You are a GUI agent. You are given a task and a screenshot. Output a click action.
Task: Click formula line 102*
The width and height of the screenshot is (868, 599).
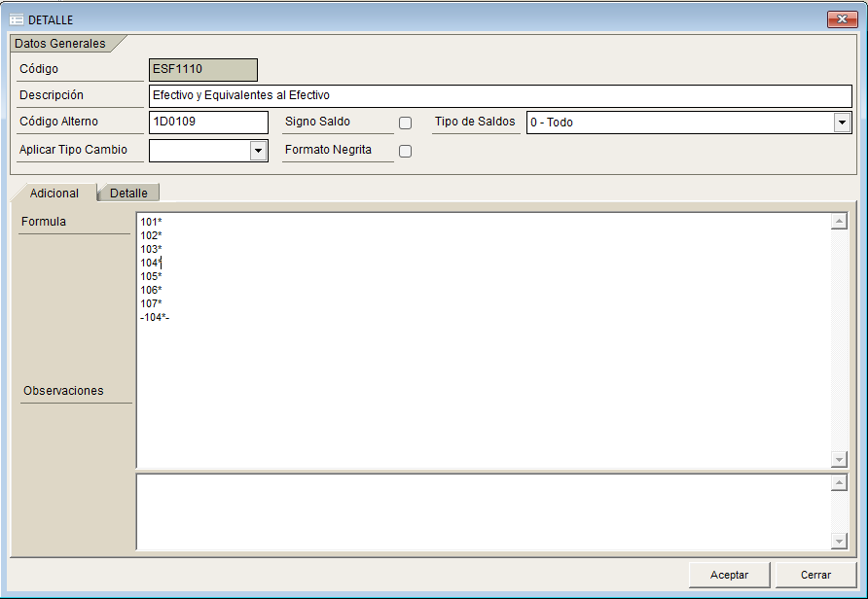(x=151, y=235)
